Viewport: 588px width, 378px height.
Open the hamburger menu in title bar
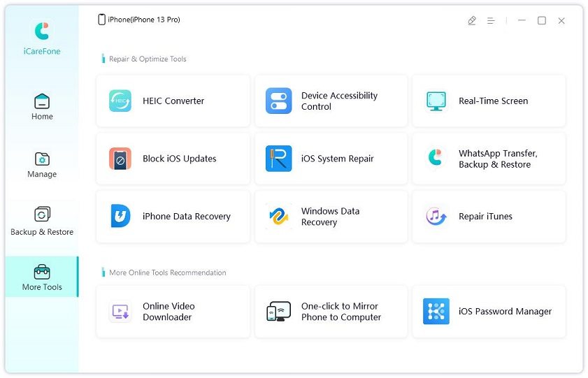pyautogui.click(x=491, y=20)
